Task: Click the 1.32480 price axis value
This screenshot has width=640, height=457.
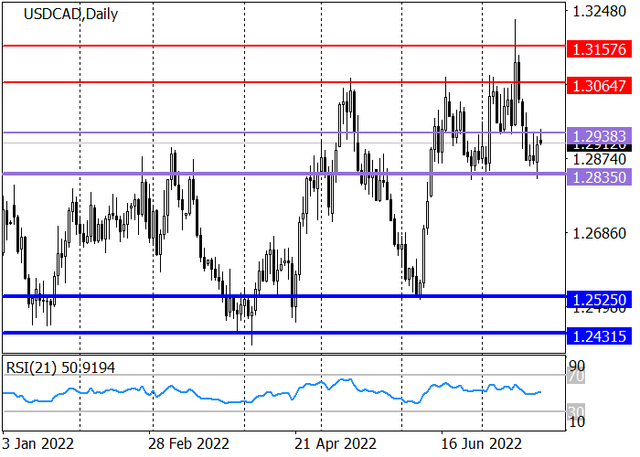Action: [600, 11]
